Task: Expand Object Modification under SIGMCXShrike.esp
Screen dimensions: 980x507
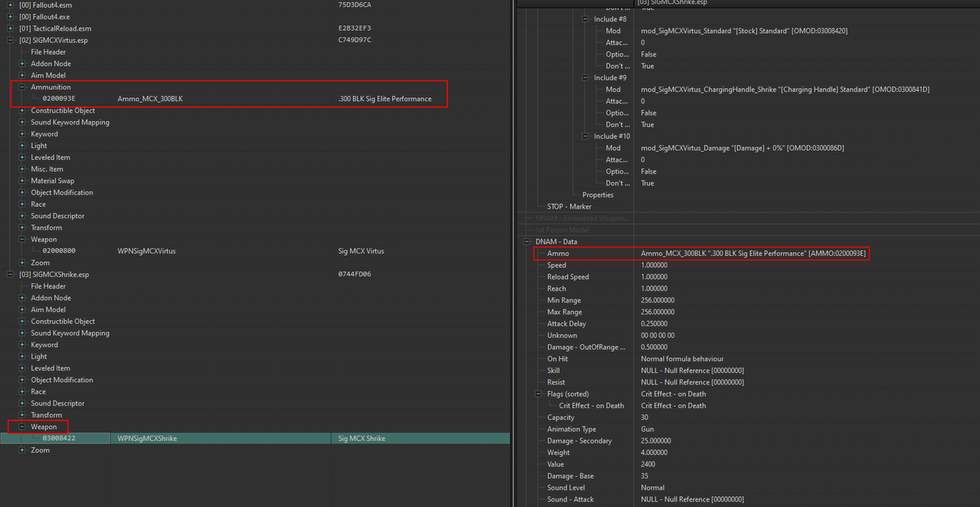Action: 23,380
